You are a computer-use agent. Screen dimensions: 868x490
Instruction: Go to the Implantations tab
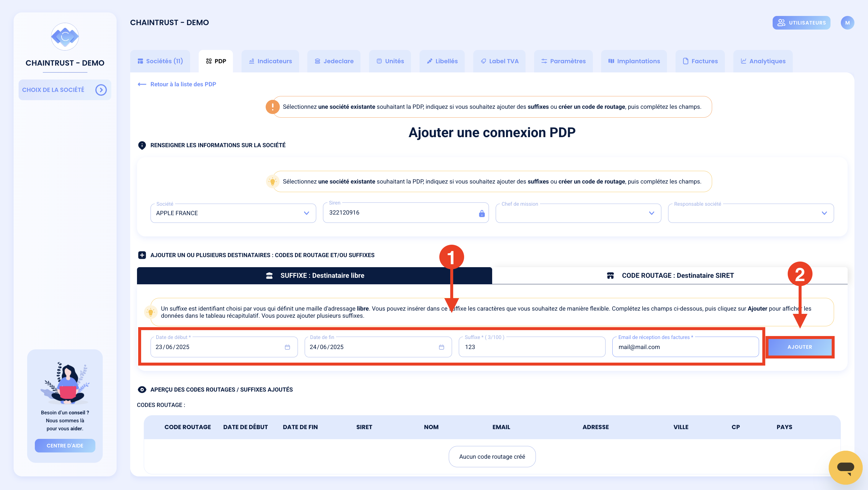(634, 61)
